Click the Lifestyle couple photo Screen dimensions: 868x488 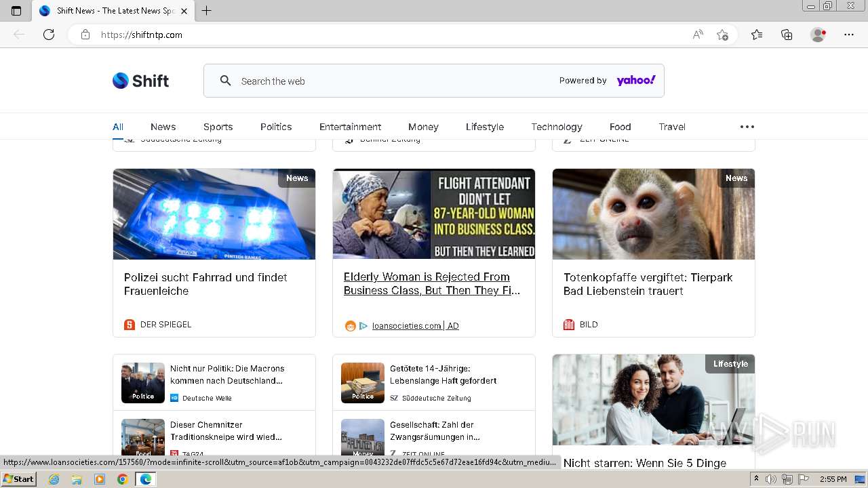[x=654, y=400]
